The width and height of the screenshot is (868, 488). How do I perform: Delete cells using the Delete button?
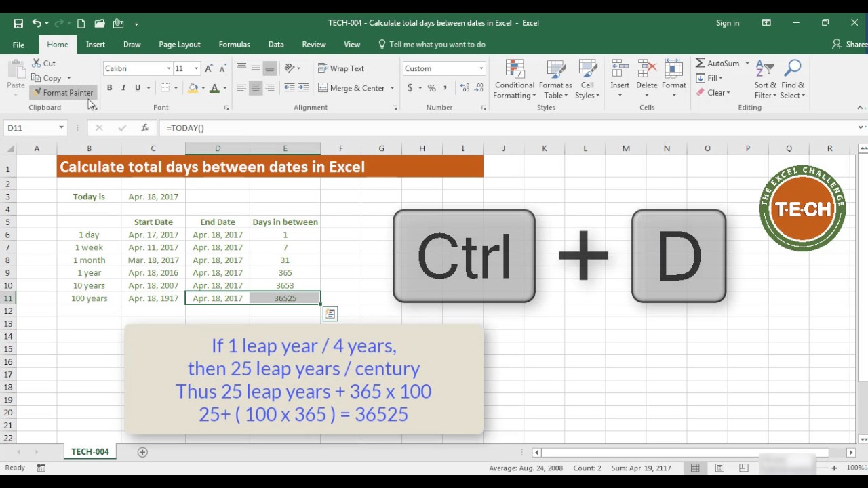pos(647,79)
